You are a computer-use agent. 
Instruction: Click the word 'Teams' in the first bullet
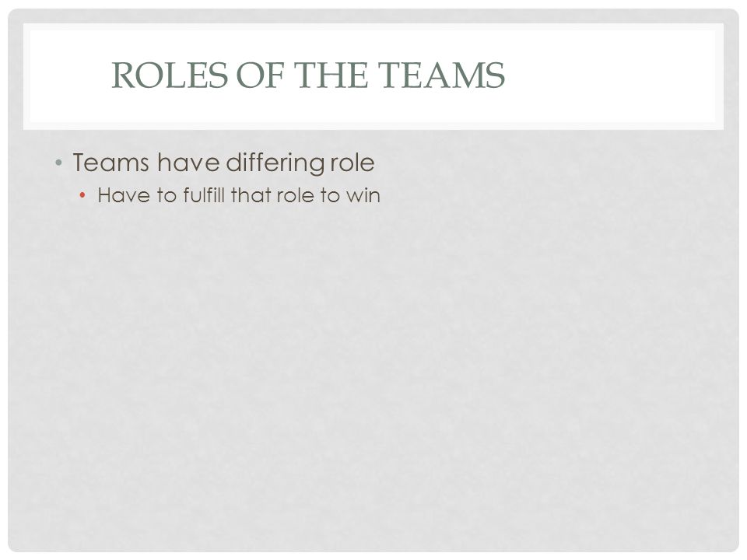[111, 163]
